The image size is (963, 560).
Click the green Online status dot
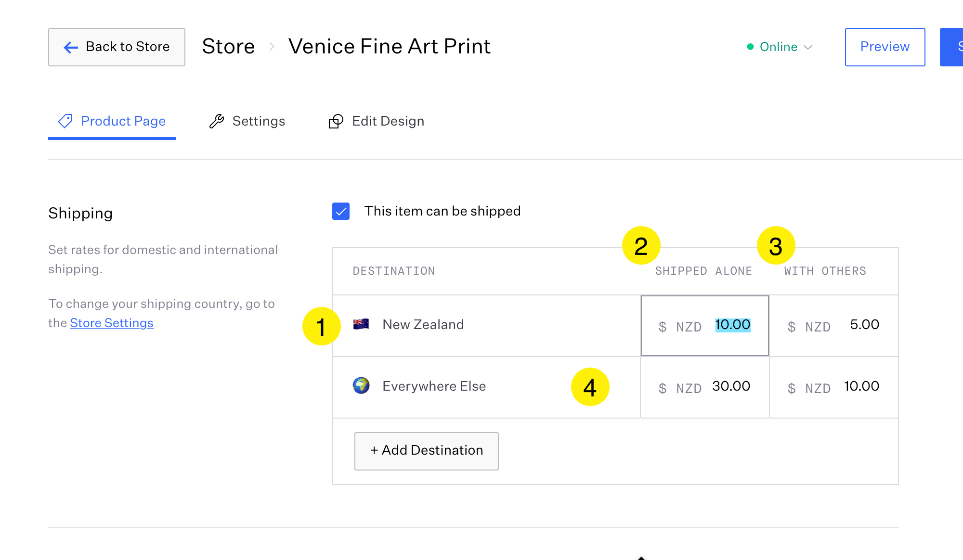(x=750, y=47)
